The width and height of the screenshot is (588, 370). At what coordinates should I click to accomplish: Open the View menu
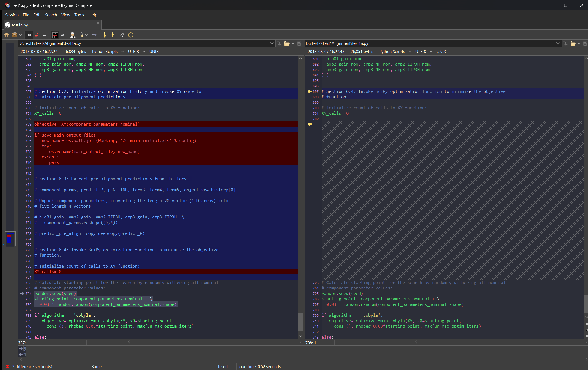click(x=65, y=15)
